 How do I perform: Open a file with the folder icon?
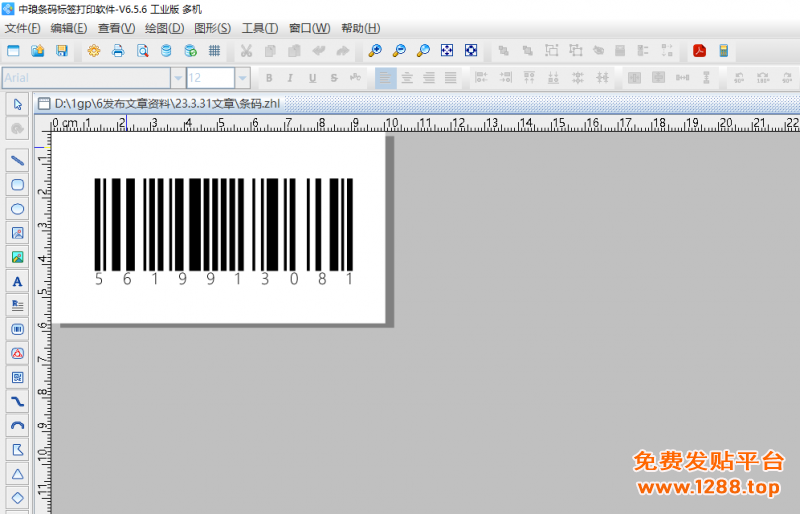click(x=38, y=51)
